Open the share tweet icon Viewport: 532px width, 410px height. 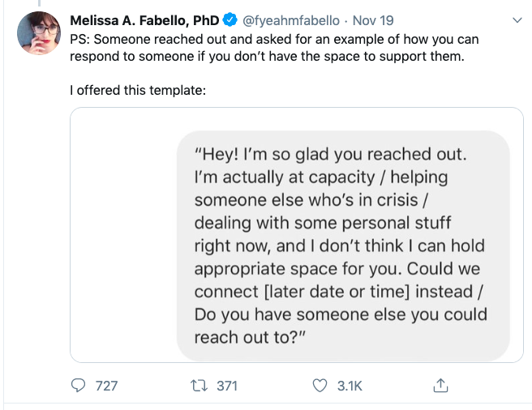click(440, 386)
